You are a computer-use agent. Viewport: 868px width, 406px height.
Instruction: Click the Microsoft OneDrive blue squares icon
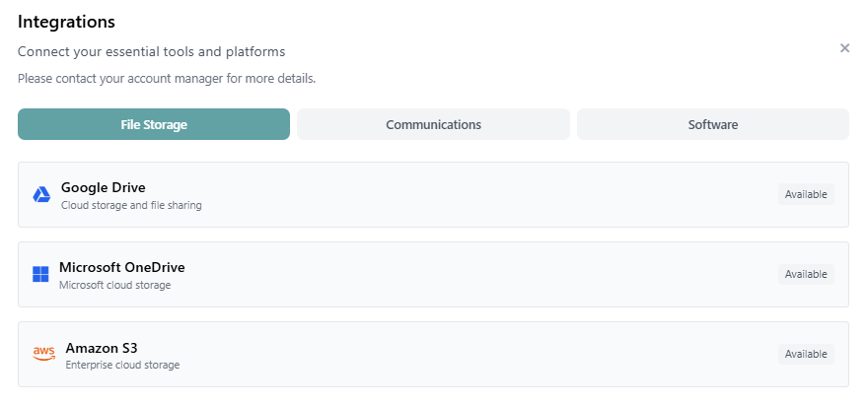(40, 274)
